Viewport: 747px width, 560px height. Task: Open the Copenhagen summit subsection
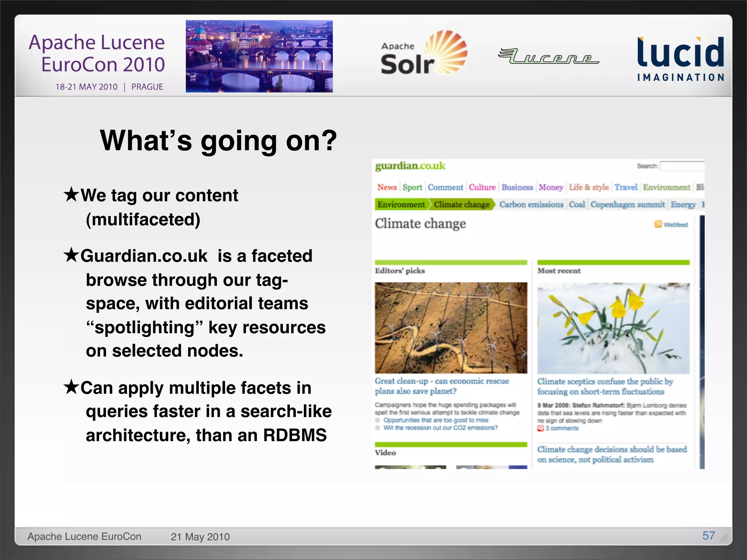tap(628, 205)
